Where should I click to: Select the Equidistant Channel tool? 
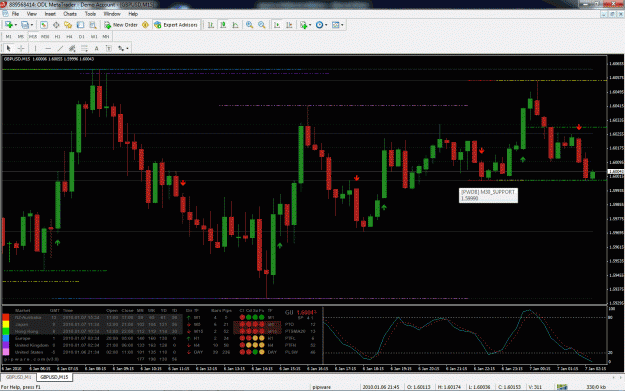72,48
